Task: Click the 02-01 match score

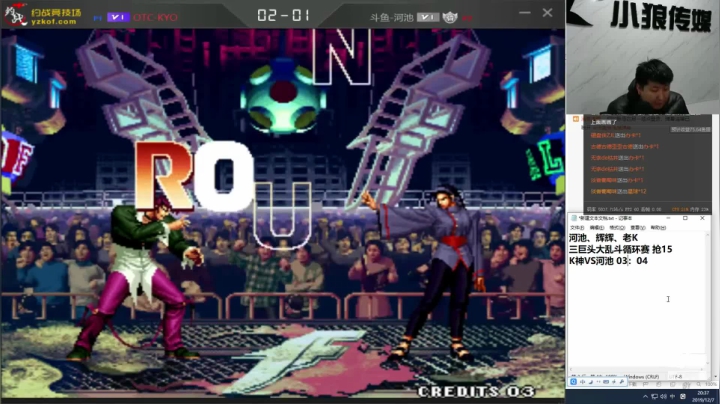Action: coord(283,15)
